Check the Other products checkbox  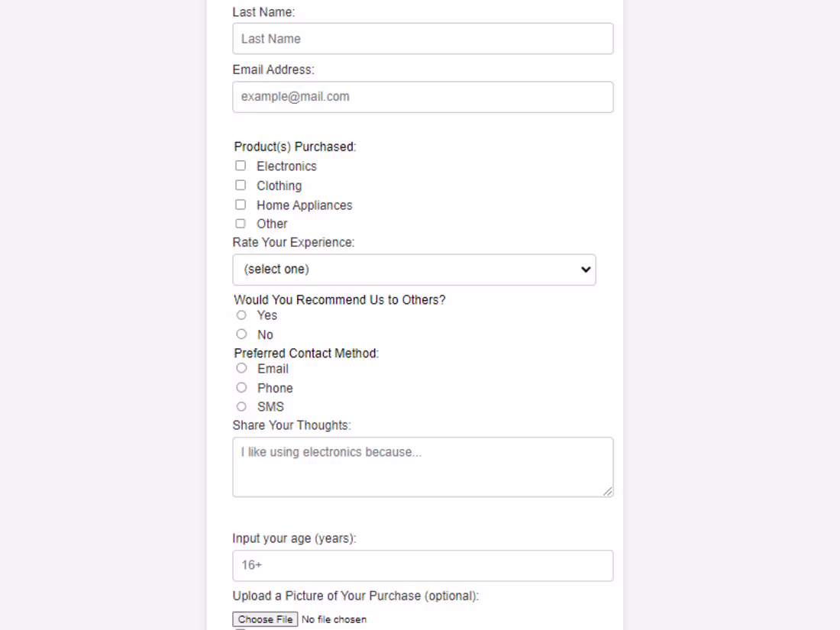point(241,223)
